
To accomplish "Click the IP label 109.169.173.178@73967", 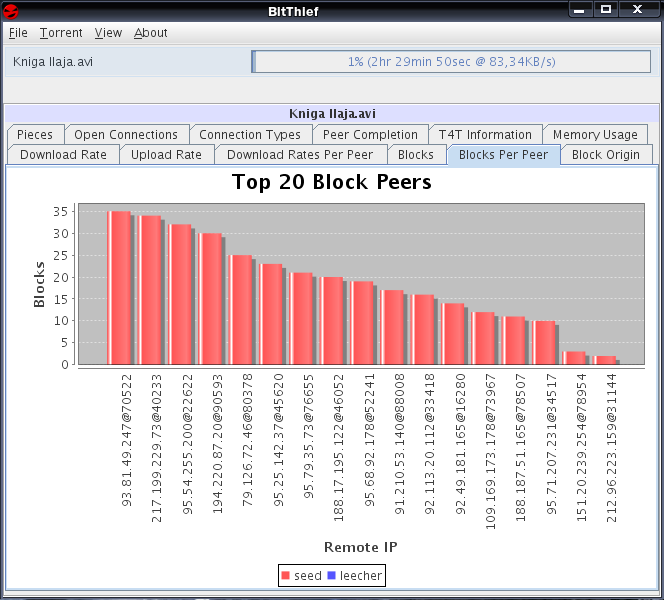I will (x=490, y=452).
